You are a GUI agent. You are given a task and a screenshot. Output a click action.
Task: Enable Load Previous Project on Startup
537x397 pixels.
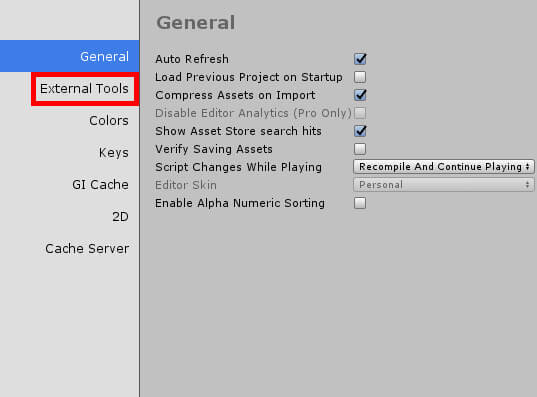[360, 77]
